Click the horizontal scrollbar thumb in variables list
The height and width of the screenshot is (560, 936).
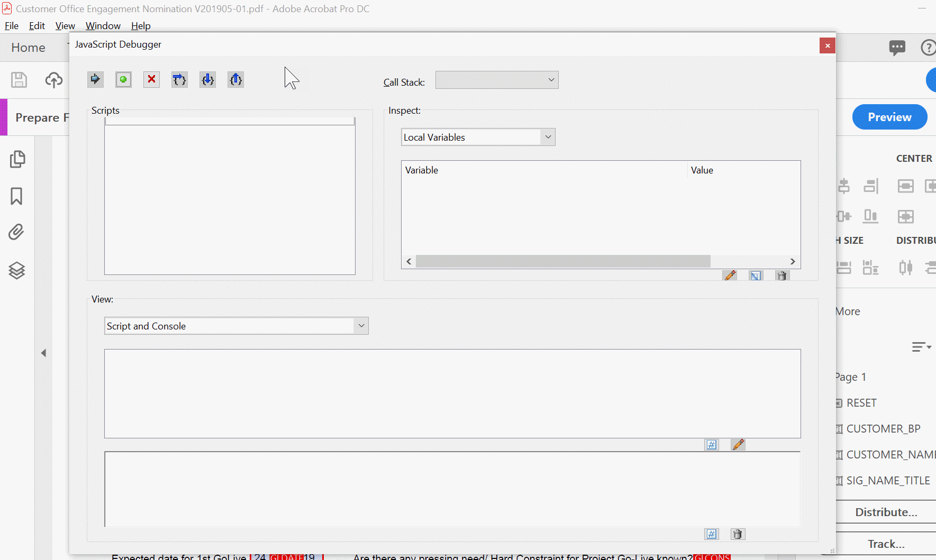[x=563, y=261]
